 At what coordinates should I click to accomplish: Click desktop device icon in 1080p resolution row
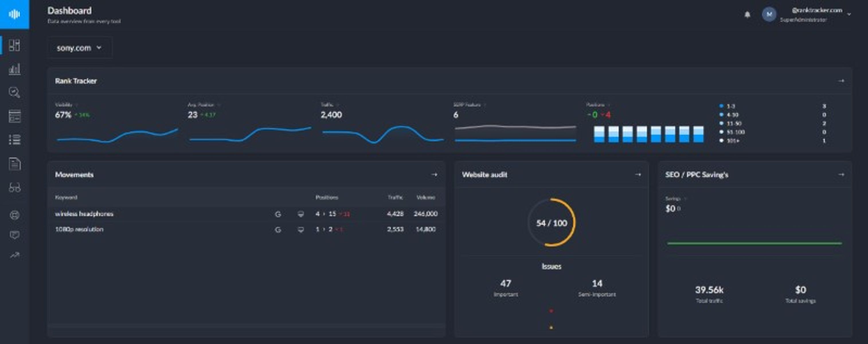pos(301,230)
